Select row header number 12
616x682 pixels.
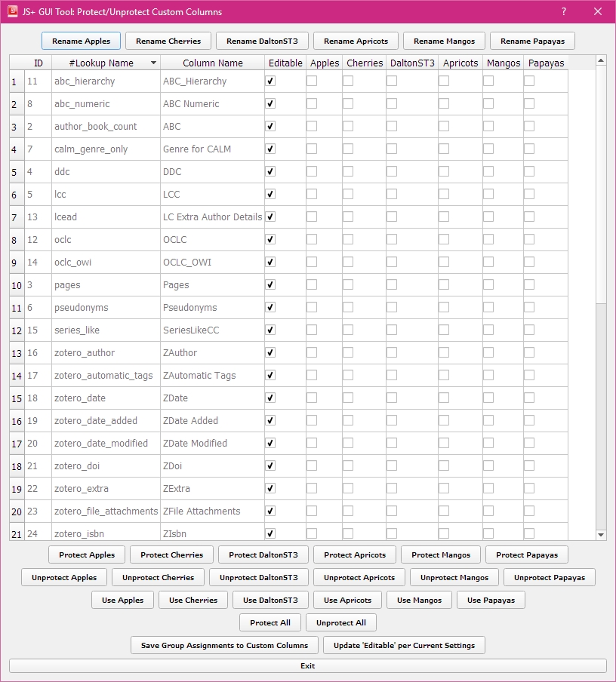(x=17, y=330)
